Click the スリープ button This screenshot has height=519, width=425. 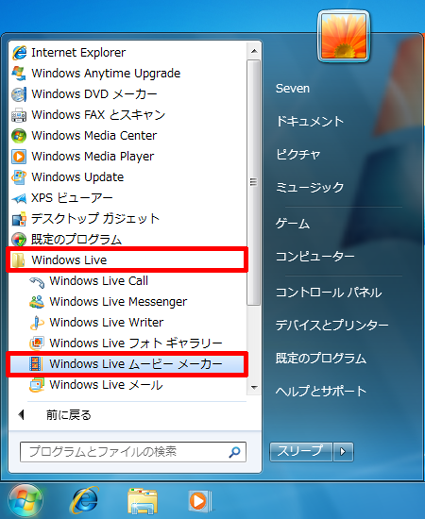[301, 452]
